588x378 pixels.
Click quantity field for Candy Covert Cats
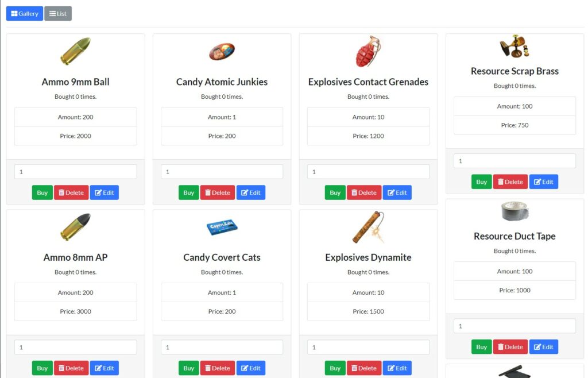tap(222, 347)
